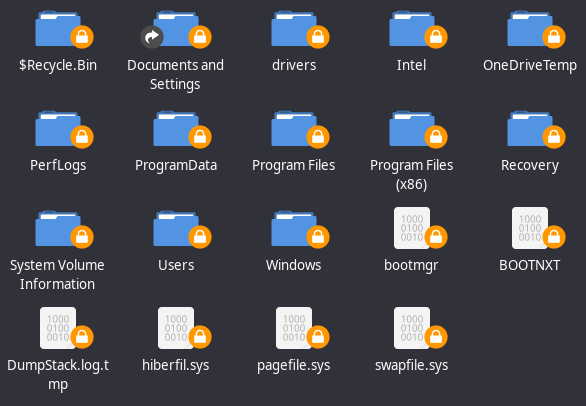The width and height of the screenshot is (586, 406).
Task: Click the "pagefile.sys" name label
Action: (294, 365)
